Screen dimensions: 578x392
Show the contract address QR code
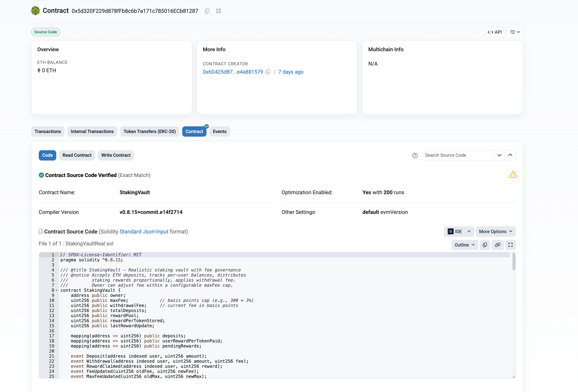click(218, 11)
